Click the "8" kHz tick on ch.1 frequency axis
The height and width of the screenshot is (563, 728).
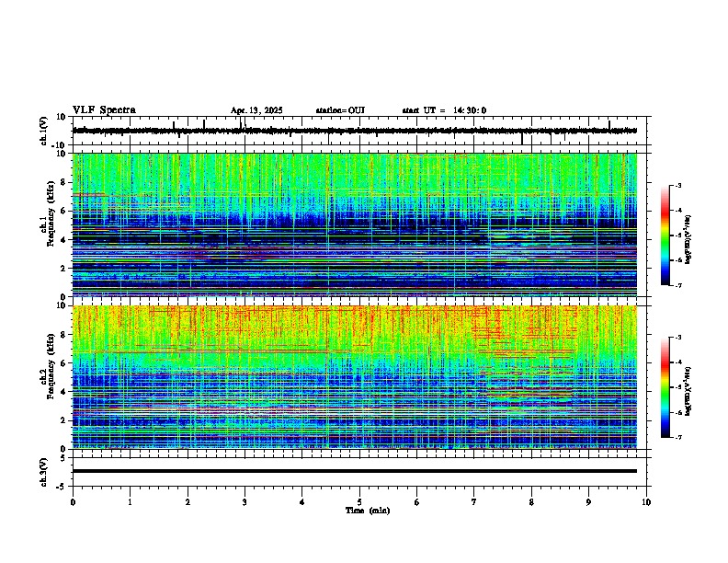click(64, 182)
